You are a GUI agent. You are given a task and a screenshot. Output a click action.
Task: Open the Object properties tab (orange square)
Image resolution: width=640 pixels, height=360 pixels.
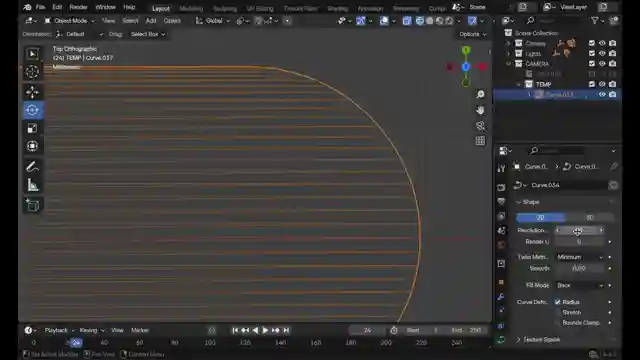[502, 282]
